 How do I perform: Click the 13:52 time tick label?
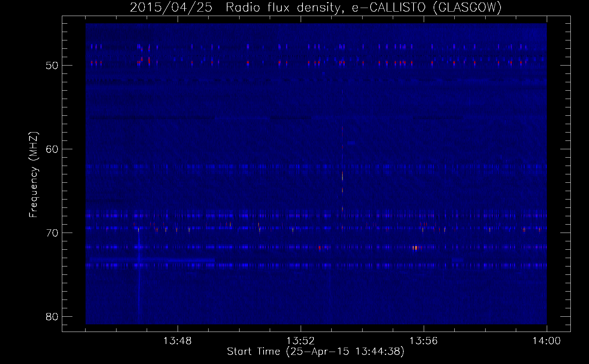click(300, 341)
